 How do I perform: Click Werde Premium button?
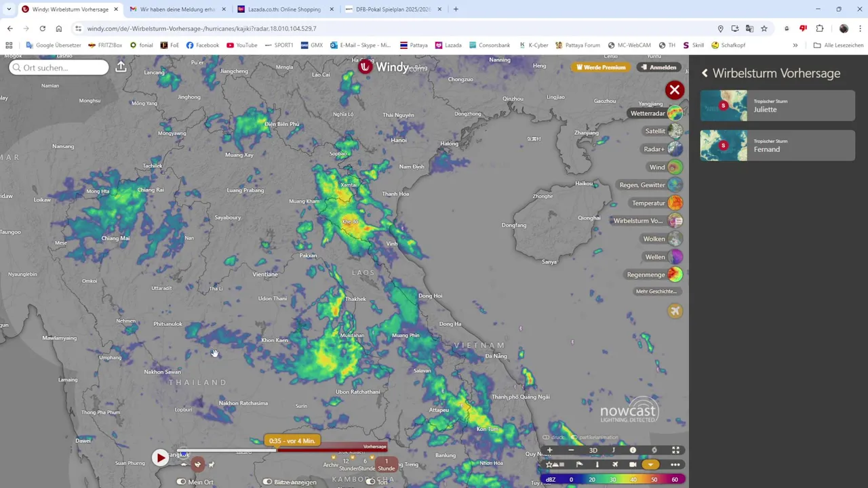601,67
